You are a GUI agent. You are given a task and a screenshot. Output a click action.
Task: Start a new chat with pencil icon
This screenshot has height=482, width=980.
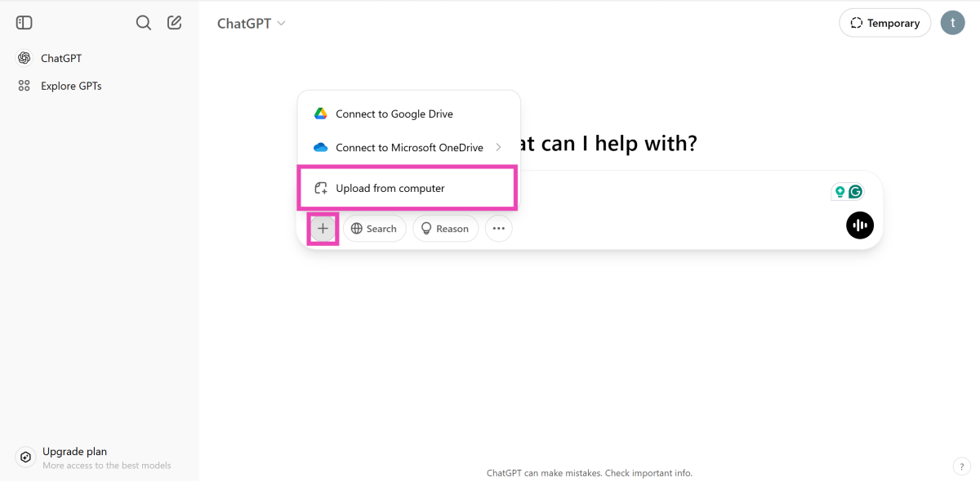pyautogui.click(x=175, y=23)
